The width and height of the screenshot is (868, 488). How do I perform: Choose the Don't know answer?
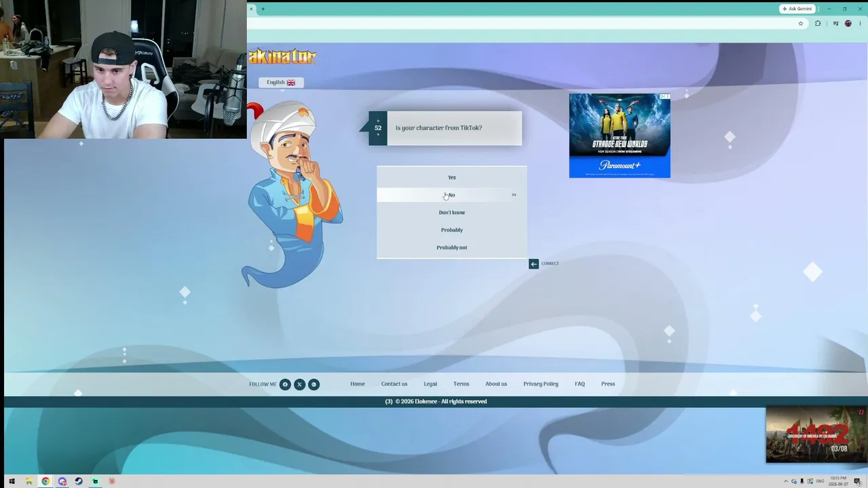click(x=452, y=213)
